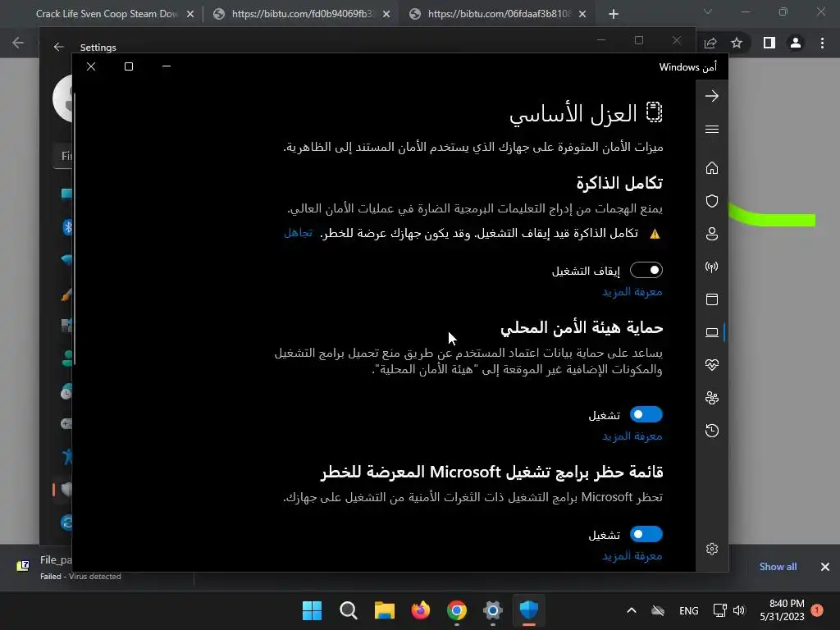Open Family options icon in sidebar
Viewport: 840px width, 630px height.
pyautogui.click(x=712, y=398)
